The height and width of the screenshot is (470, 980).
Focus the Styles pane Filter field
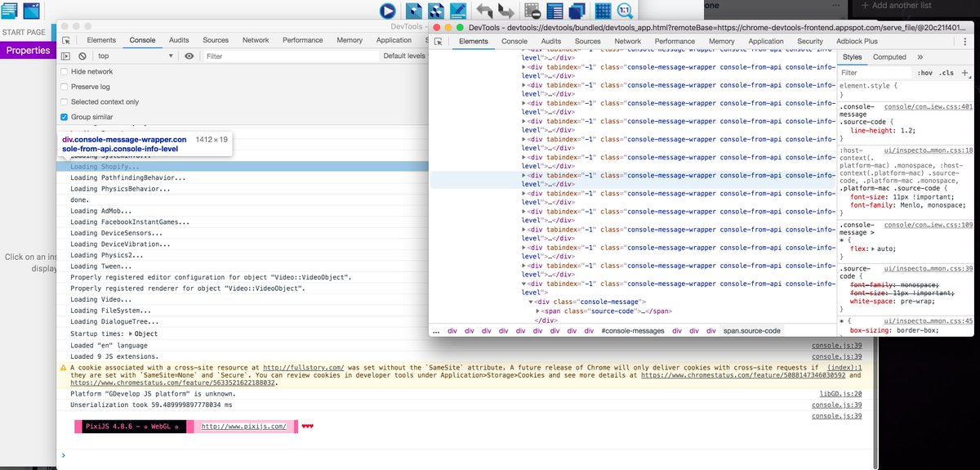[875, 73]
